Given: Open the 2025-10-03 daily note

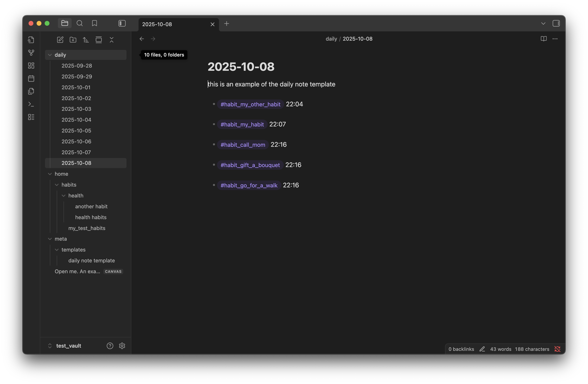Looking at the screenshot, I should click(x=76, y=109).
